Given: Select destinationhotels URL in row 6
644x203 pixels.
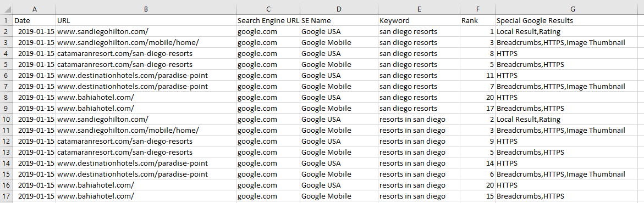Looking at the screenshot, I should 146,75.
